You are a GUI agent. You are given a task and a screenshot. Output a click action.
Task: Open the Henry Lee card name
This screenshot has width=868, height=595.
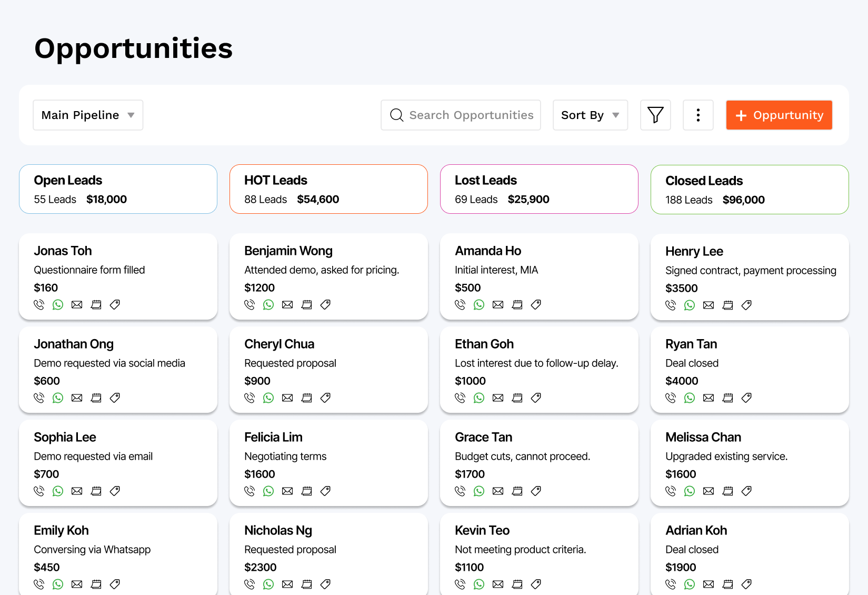pos(694,251)
